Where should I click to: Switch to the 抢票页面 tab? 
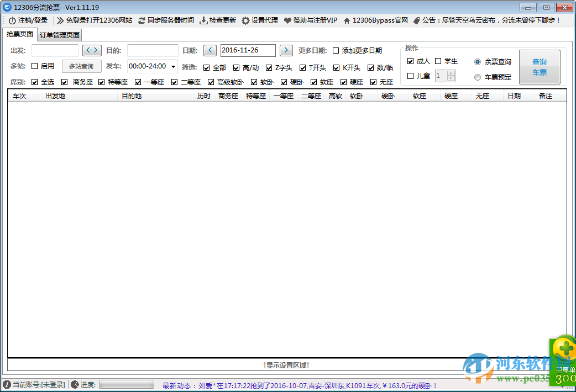(19, 34)
